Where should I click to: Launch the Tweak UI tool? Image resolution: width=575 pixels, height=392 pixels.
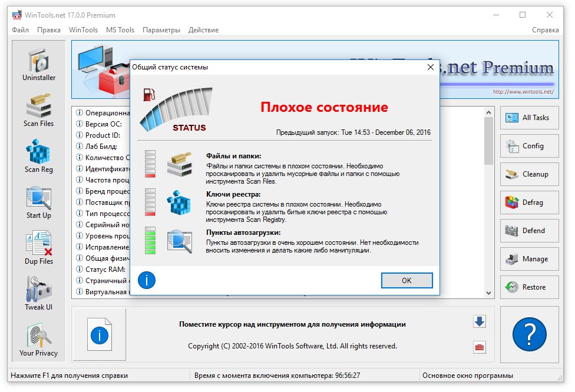[x=38, y=294]
